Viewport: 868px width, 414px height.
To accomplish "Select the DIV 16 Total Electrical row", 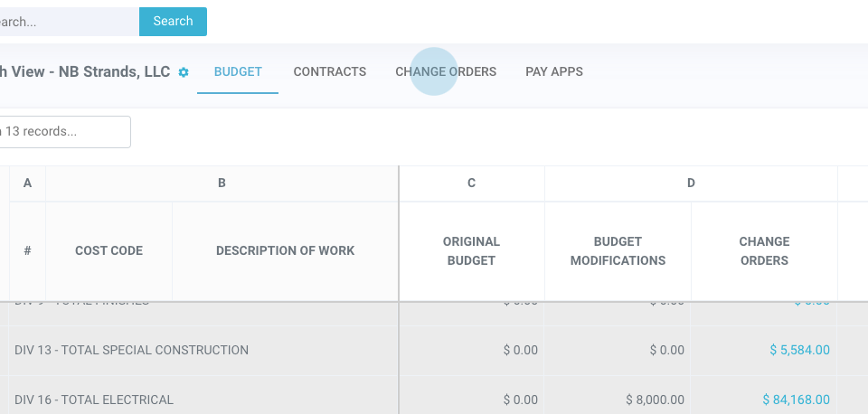I will click(x=94, y=400).
